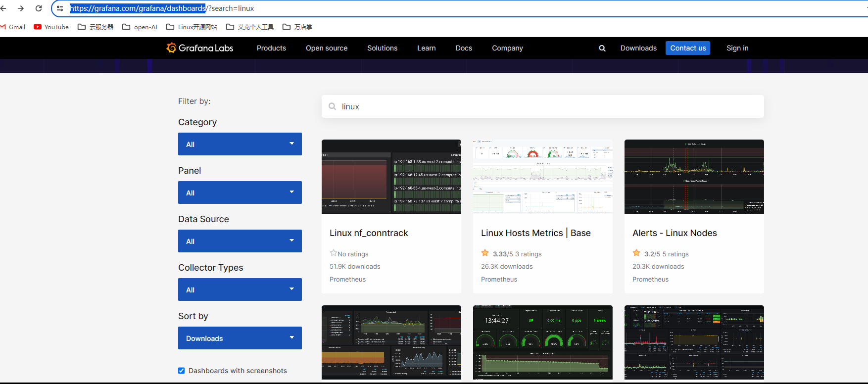Open the Linux nf_conntrack screenshot thumbnail

(391, 177)
